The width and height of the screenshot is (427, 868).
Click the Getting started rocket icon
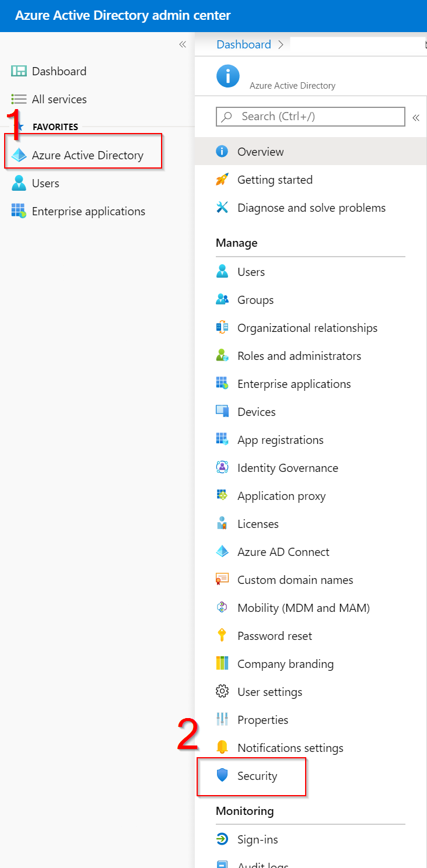(222, 180)
